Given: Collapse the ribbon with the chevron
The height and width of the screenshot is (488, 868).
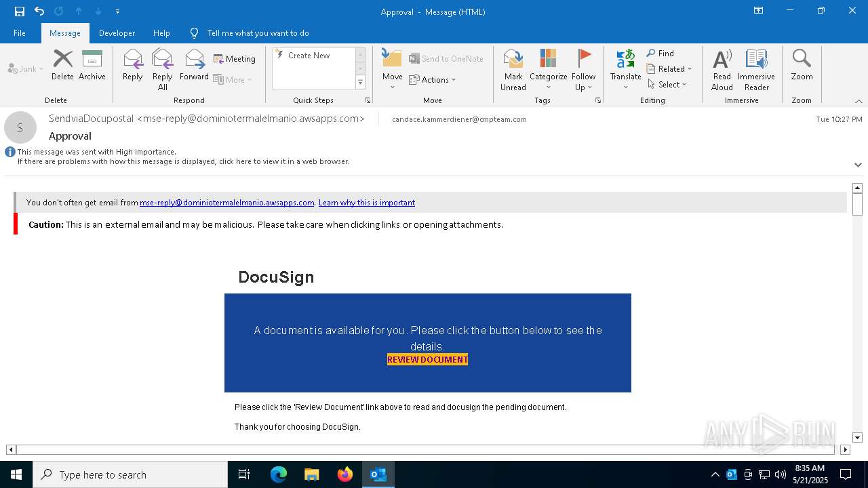Looking at the screenshot, I should (x=859, y=101).
